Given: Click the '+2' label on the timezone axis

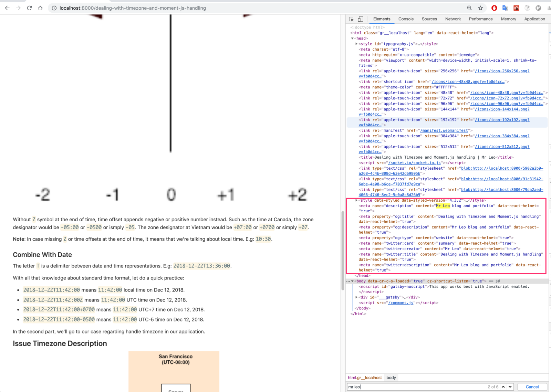Looking at the screenshot, I should (297, 195).
